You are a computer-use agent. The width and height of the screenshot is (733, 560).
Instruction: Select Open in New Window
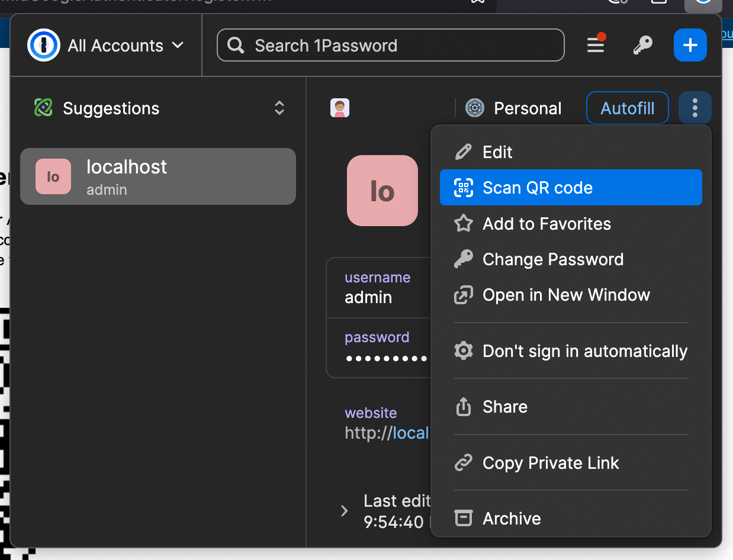(x=566, y=295)
